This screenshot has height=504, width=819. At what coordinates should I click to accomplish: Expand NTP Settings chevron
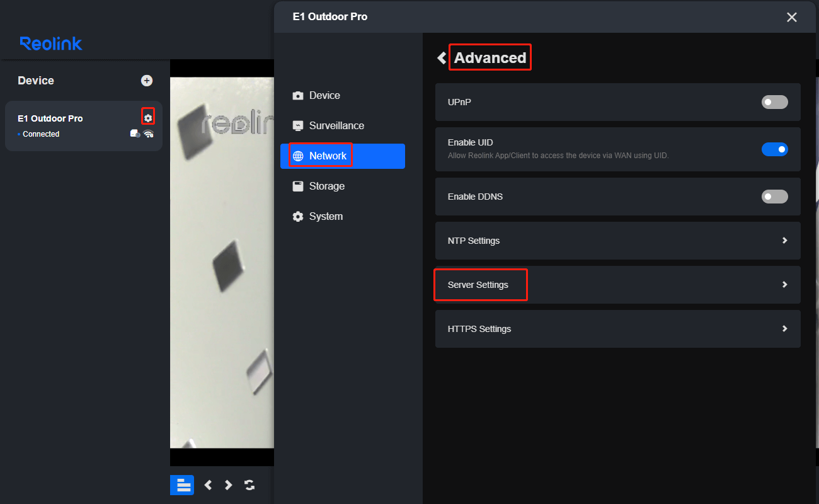click(784, 241)
